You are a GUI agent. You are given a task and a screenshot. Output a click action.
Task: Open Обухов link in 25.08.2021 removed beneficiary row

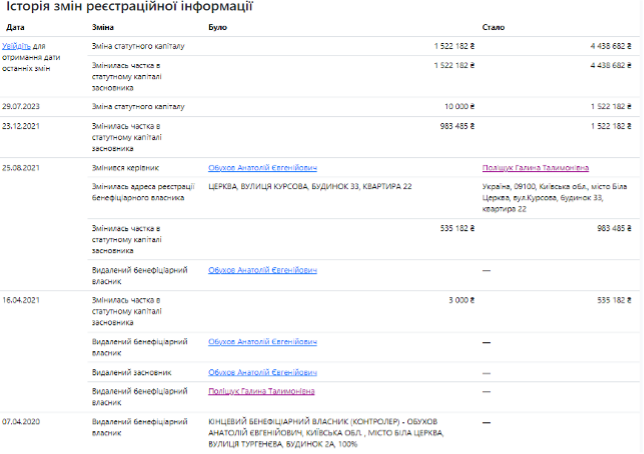[262, 270]
